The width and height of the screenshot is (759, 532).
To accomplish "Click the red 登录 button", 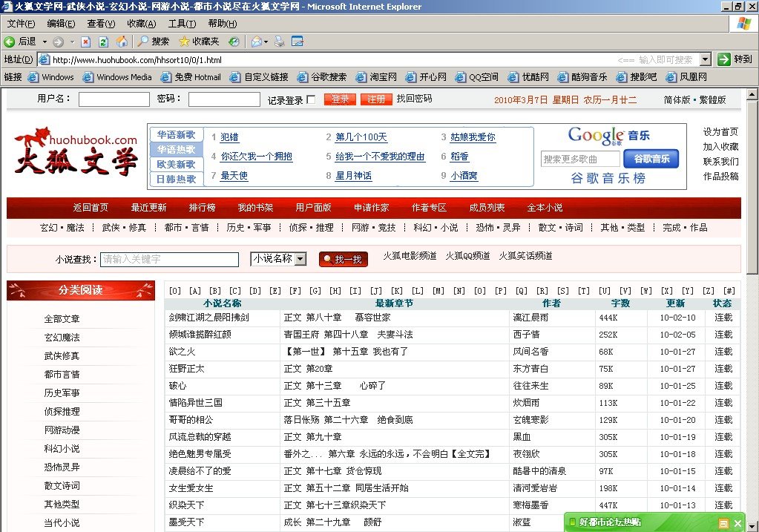I will tap(340, 99).
